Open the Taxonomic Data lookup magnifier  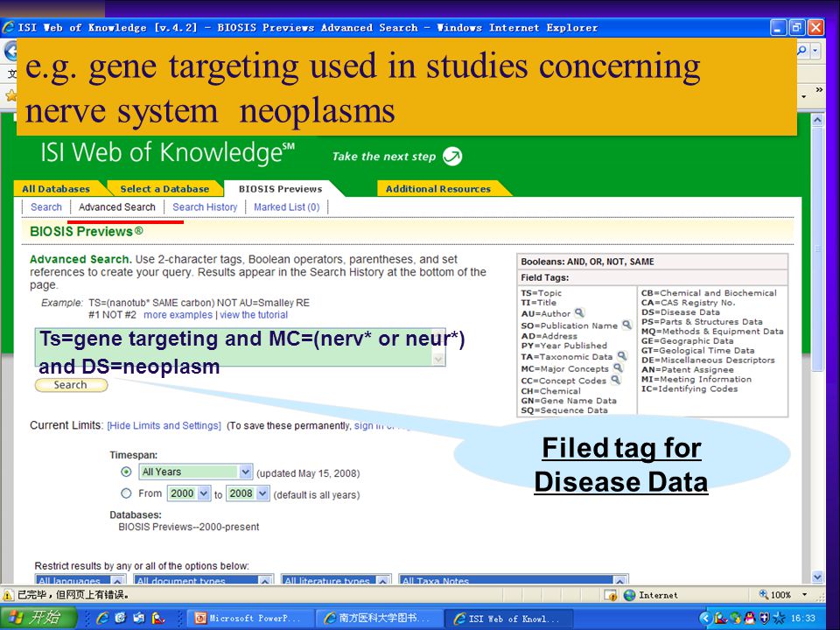point(621,356)
